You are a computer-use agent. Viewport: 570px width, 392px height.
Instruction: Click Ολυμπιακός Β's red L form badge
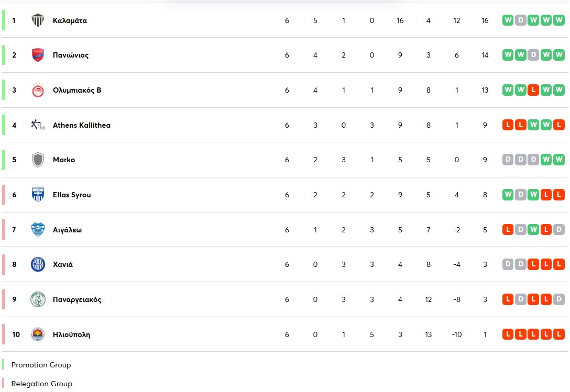point(533,90)
